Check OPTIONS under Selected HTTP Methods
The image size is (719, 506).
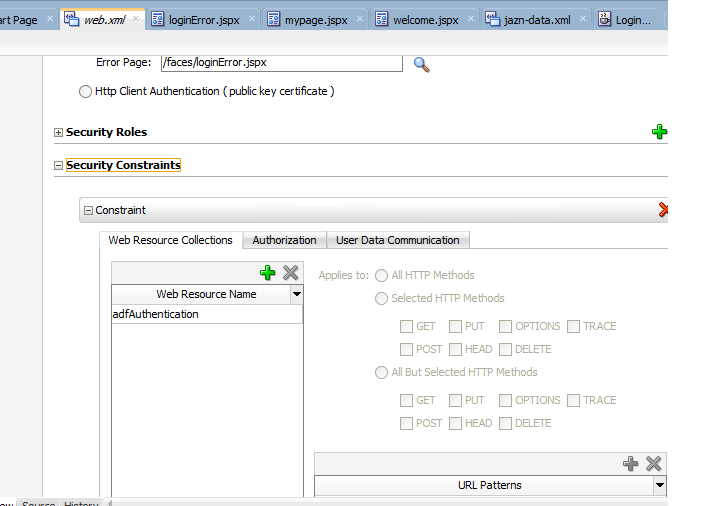(505, 326)
